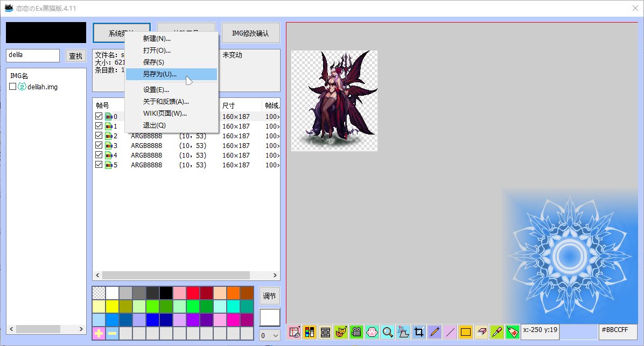Pick the bright yellow palette swatch
Viewport: 644px width, 346px height.
tap(112, 306)
